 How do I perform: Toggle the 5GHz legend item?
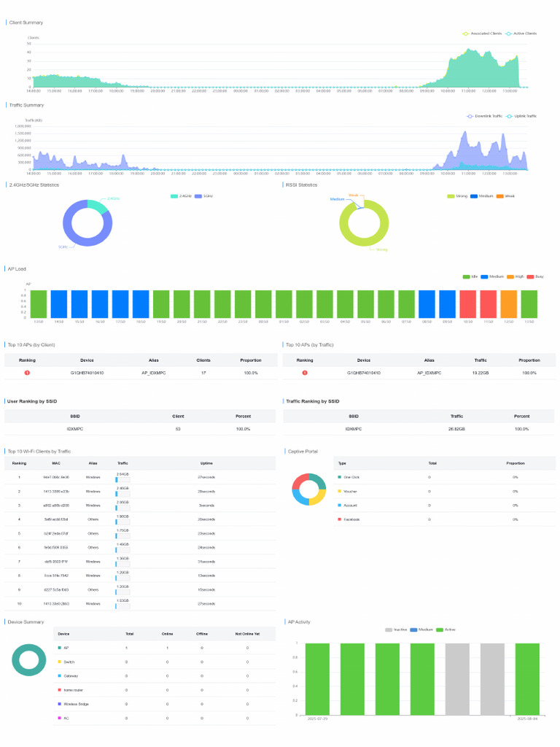204,196
